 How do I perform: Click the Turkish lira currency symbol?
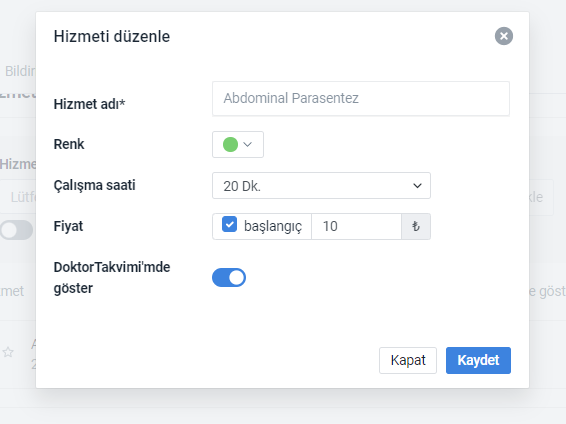pos(416,226)
